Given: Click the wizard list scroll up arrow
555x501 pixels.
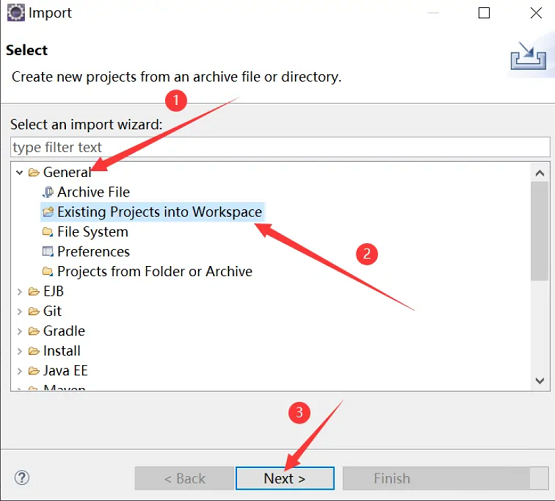Looking at the screenshot, I should [540, 173].
